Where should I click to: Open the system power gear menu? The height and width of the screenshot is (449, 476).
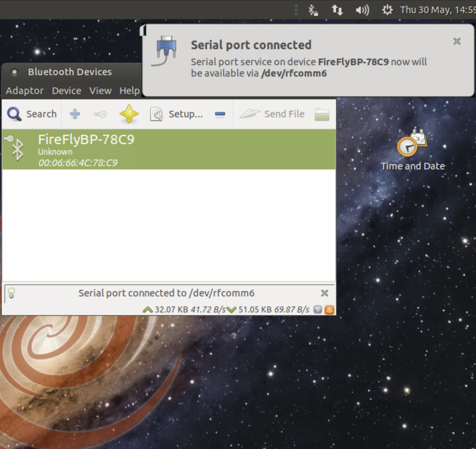(x=387, y=10)
